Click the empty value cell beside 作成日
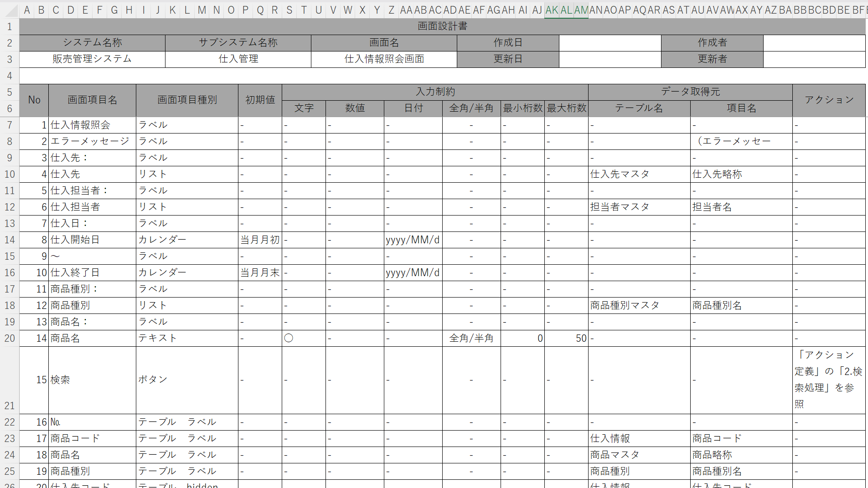868x488 pixels. coord(610,43)
